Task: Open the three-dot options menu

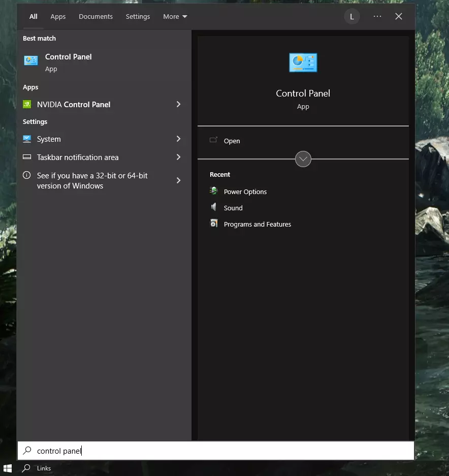Action: coord(377,16)
